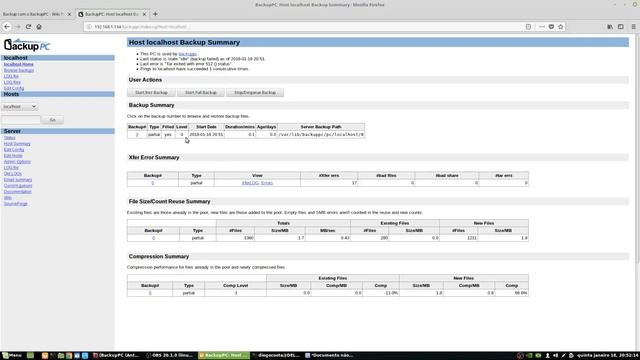Image resolution: width=640 pixels, height=360 pixels.
Task: Open the page actions three-dot menu
Action: click(x=542, y=27)
